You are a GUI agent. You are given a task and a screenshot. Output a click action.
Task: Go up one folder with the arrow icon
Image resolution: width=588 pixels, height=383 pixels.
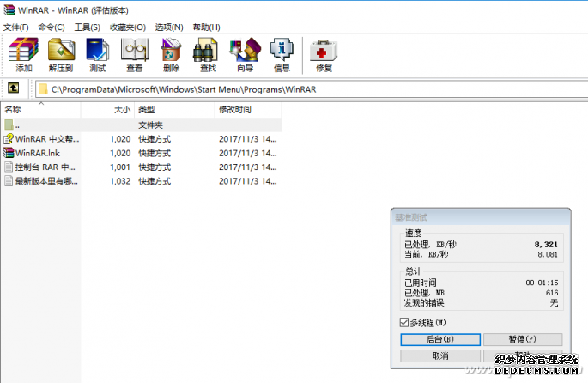[x=14, y=88]
